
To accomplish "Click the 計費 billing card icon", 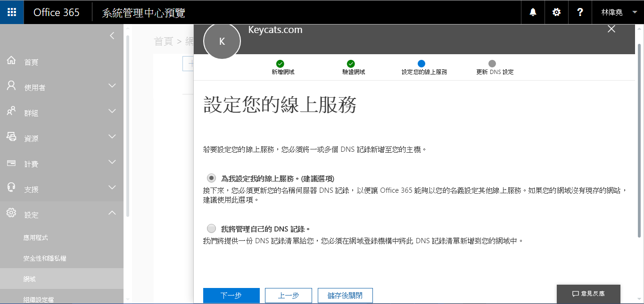I will pyautogui.click(x=11, y=163).
